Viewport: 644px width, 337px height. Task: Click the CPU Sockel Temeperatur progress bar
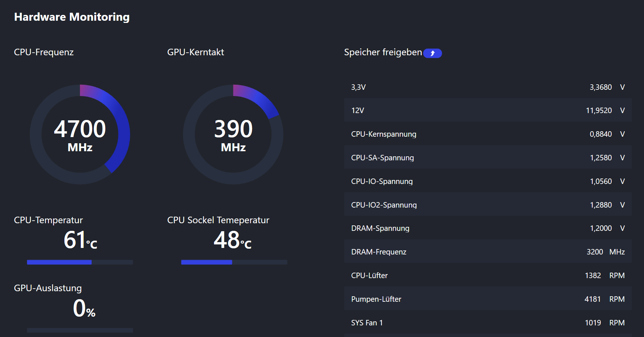(234, 262)
